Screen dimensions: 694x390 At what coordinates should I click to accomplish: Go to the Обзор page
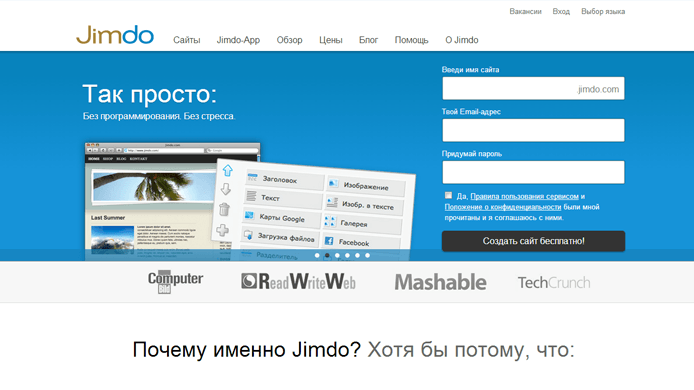point(289,40)
